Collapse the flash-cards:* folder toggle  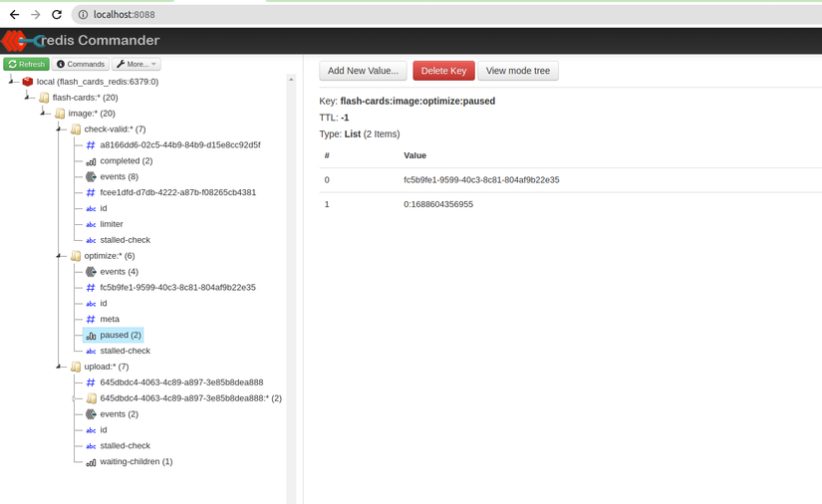coord(27,97)
